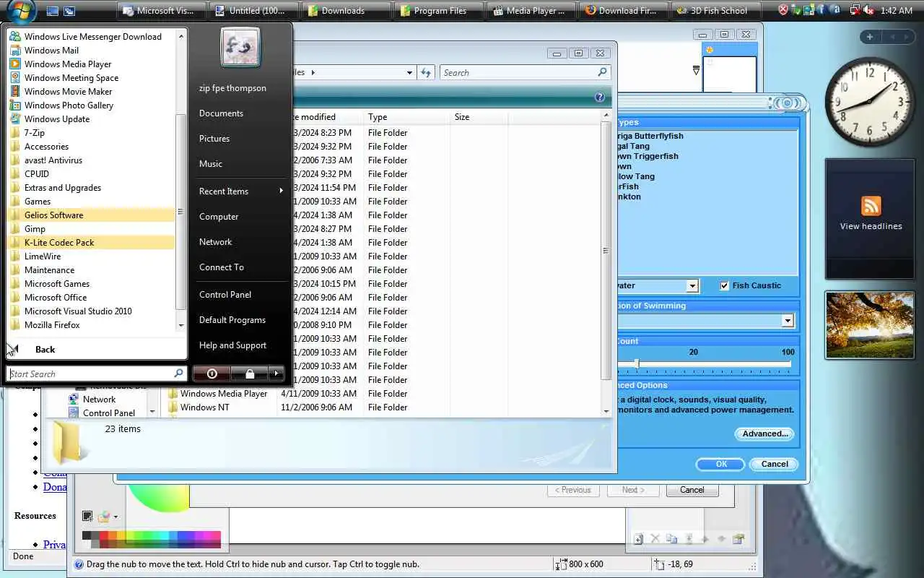The image size is (924, 578).
Task: Click the palette menu icon in Colors panel
Action: [x=107, y=517]
